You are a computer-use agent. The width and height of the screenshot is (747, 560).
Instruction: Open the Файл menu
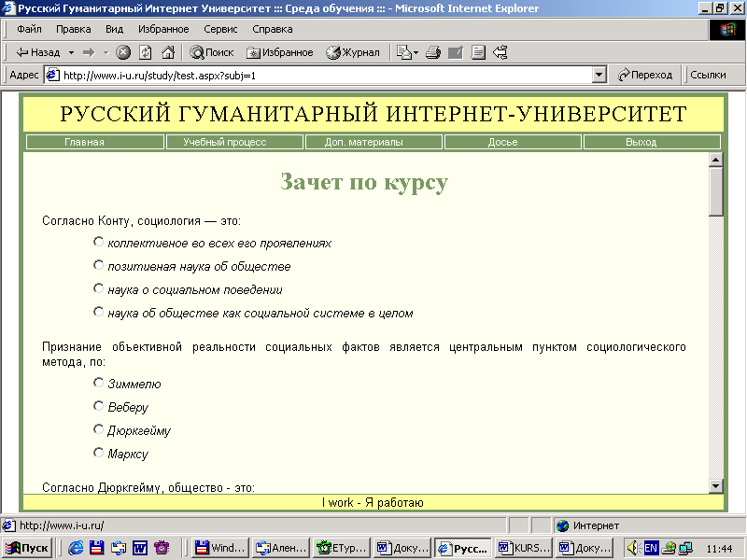[29, 30]
